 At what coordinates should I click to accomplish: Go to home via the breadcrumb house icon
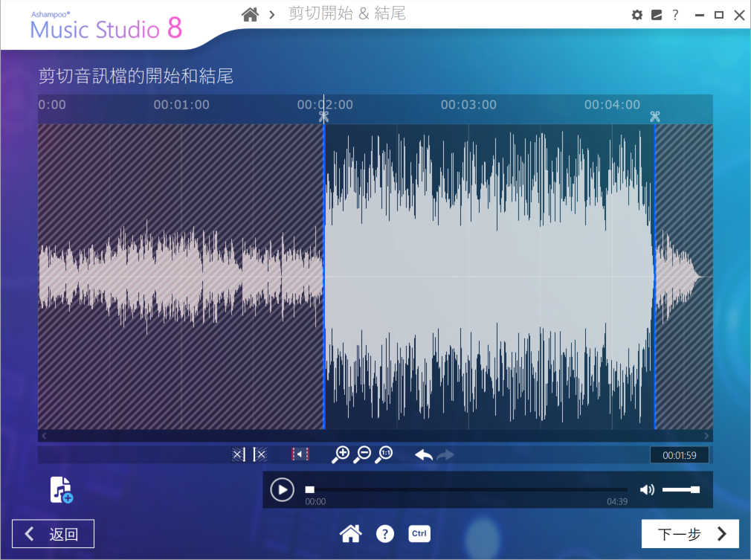[250, 14]
